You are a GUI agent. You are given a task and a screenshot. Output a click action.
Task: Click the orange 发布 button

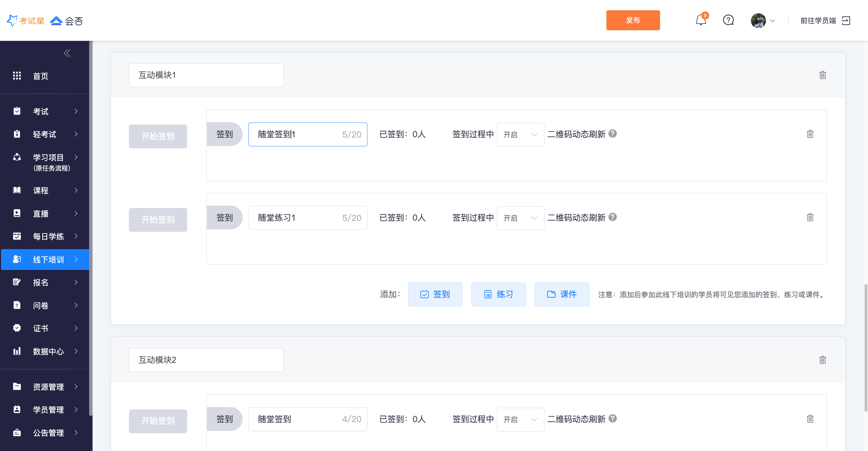[x=633, y=20]
